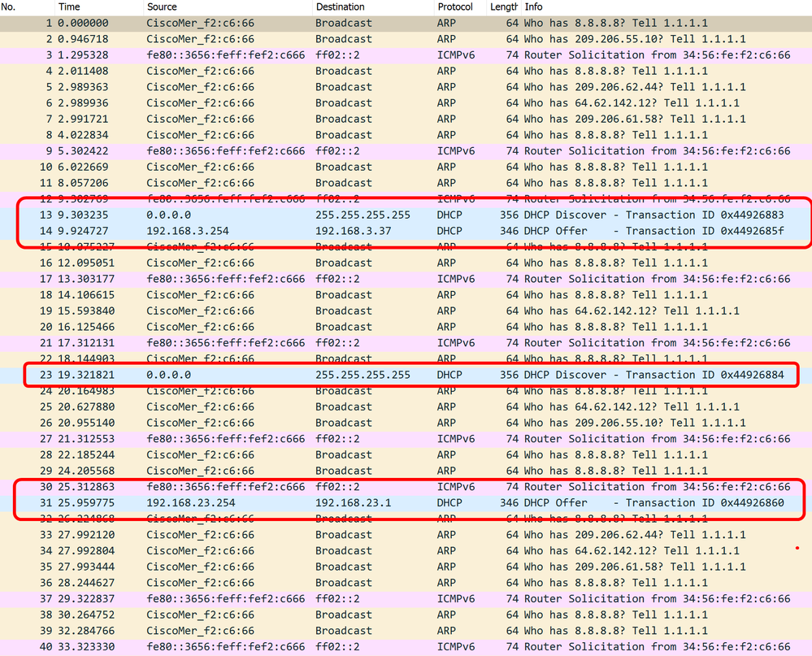Select packet 1, the first ARP request
812x656 pixels.
pos(406,23)
